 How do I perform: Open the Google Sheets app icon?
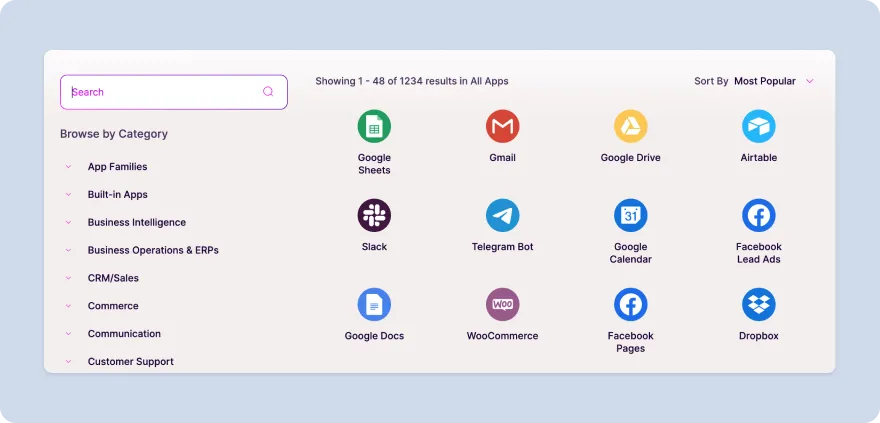click(374, 127)
